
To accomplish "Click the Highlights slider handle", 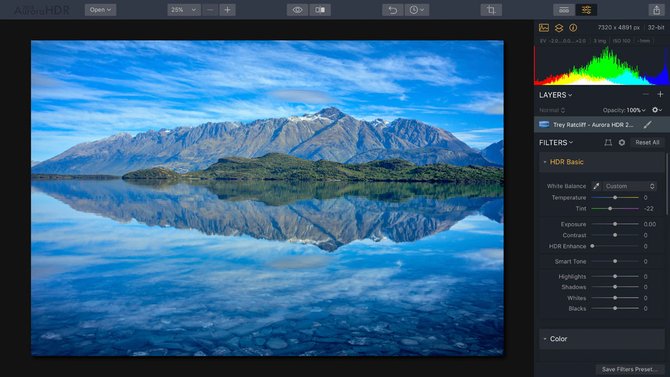I will [615, 277].
